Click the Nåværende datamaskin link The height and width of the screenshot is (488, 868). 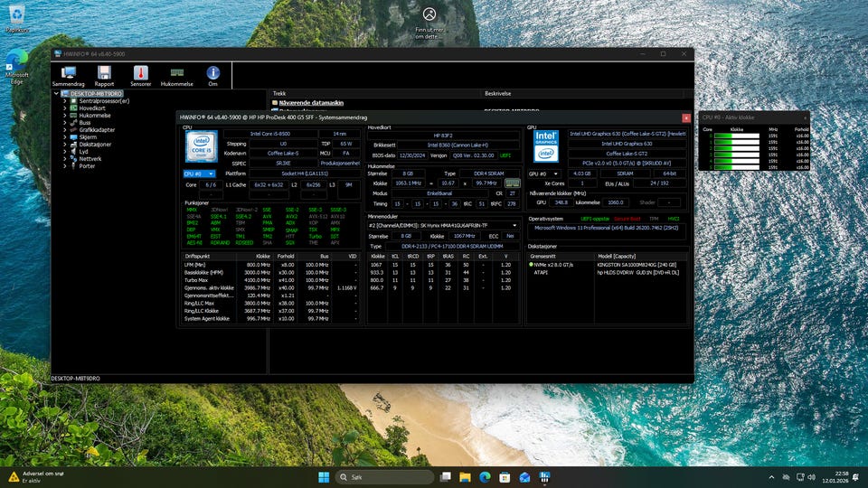tap(310, 102)
